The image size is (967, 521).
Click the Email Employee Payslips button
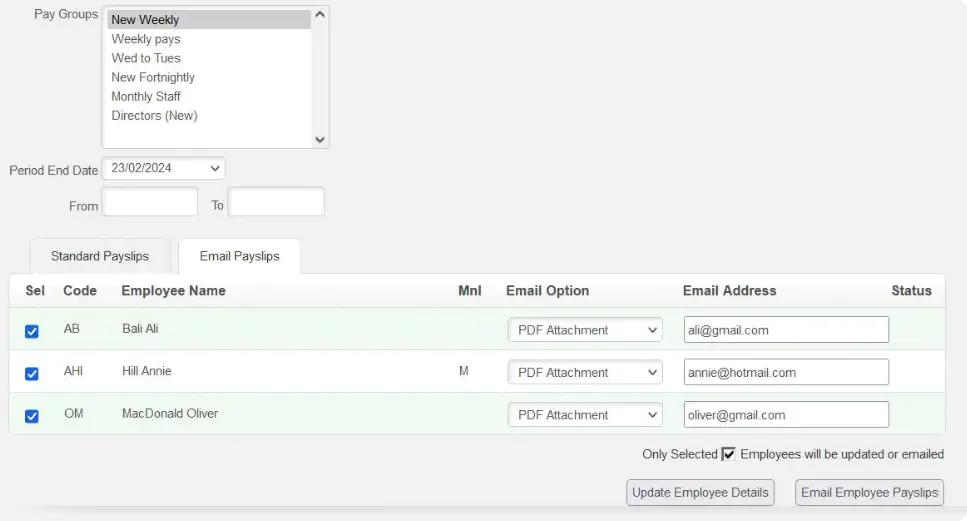point(870,493)
